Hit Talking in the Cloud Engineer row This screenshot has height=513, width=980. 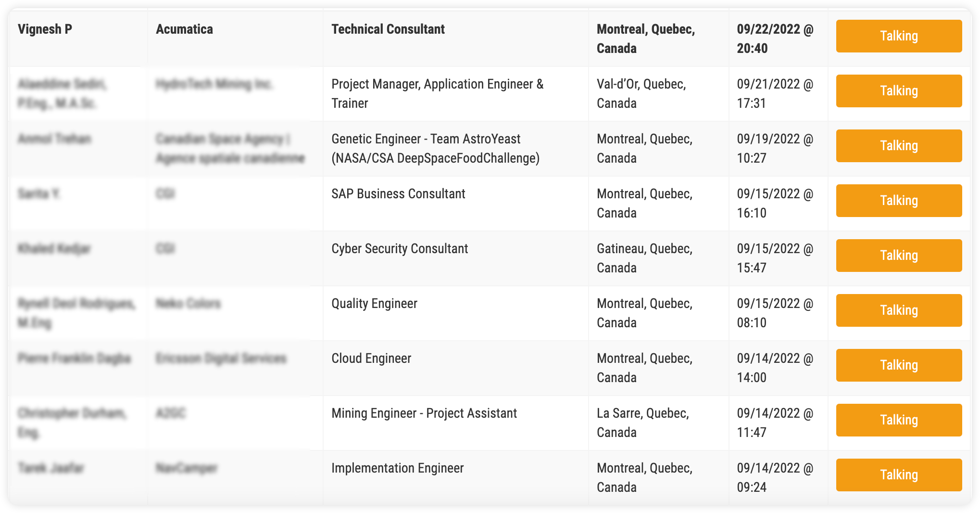coord(898,365)
